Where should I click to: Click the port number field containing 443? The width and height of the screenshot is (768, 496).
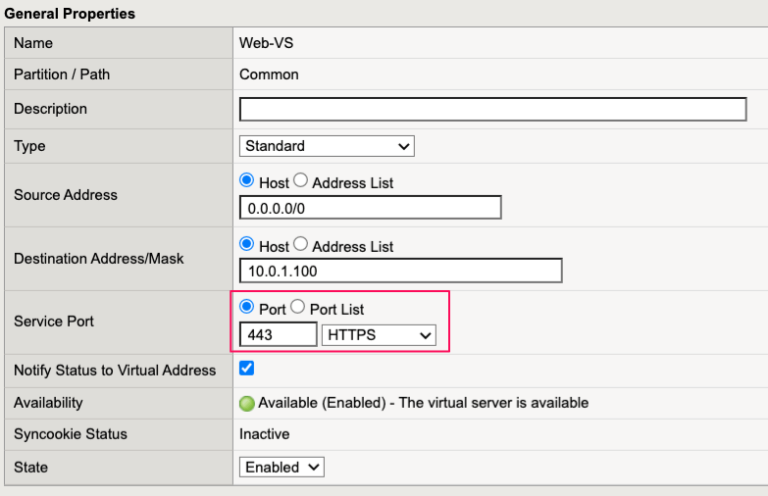pyautogui.click(x=278, y=335)
